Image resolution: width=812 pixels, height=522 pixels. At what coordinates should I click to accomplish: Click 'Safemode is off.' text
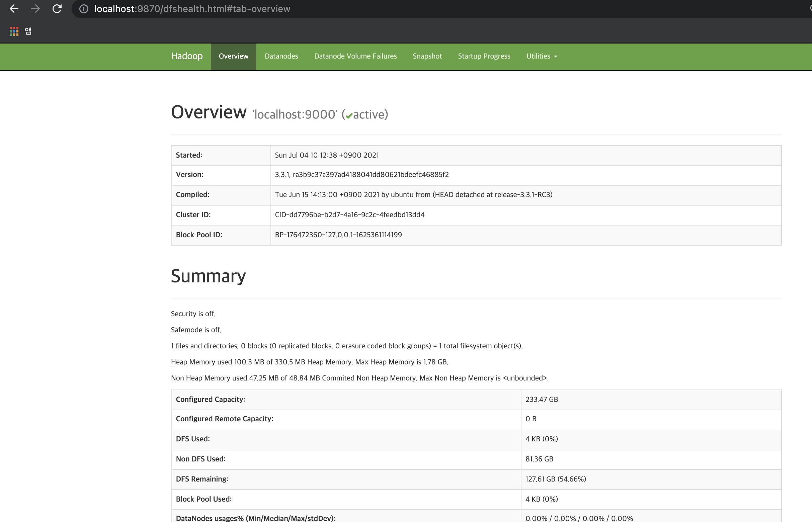tap(196, 330)
